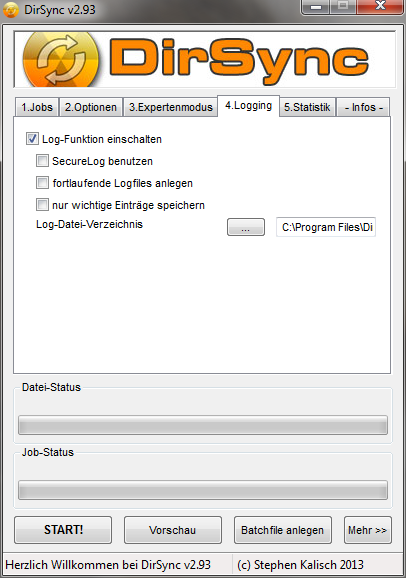
Task: Enable nur wichtige Einträge speichern
Action: [x=42, y=205]
